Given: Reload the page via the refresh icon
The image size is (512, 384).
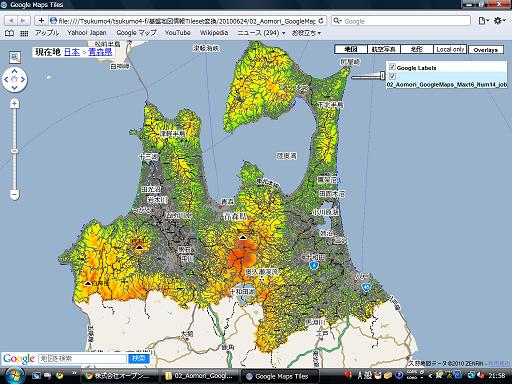Looking at the screenshot, I should pyautogui.click(x=321, y=21).
